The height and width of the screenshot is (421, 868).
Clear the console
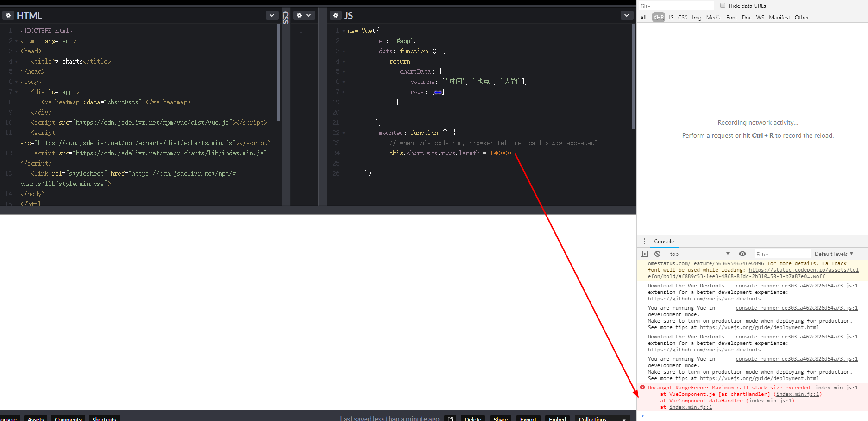click(x=657, y=254)
